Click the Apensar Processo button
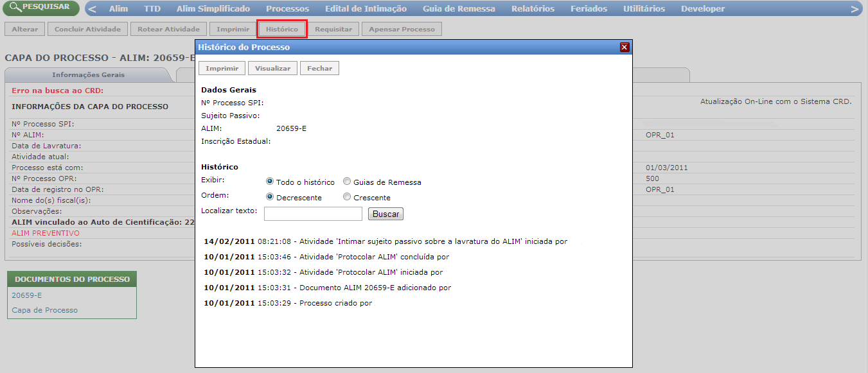 (x=402, y=30)
